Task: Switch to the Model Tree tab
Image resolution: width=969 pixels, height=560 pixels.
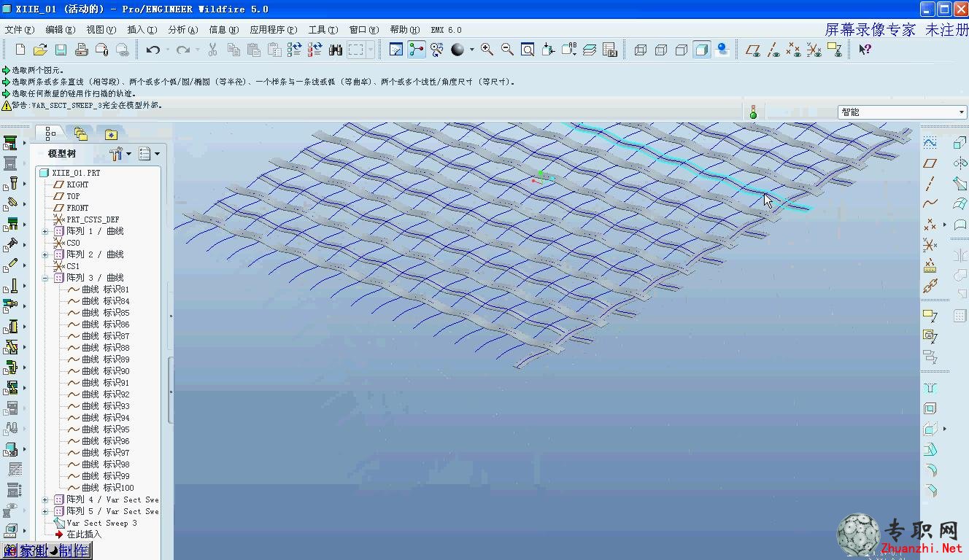Action: [50, 133]
